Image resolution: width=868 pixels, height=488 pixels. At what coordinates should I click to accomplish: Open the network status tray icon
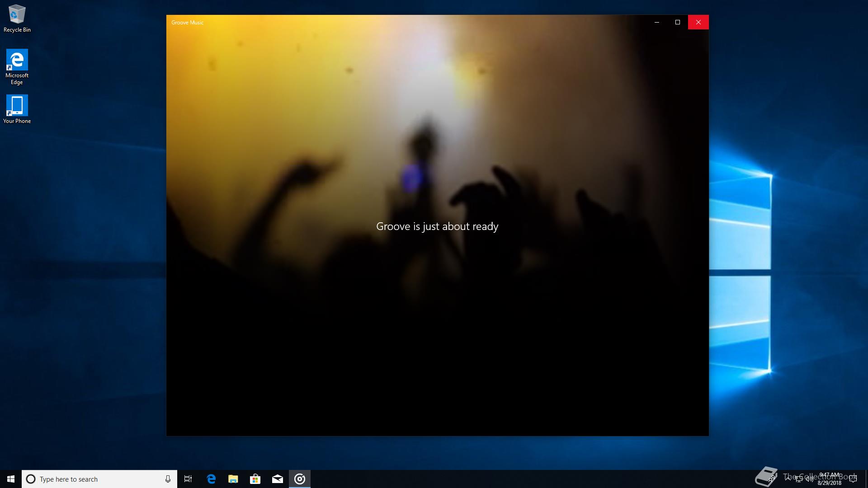[799, 479]
